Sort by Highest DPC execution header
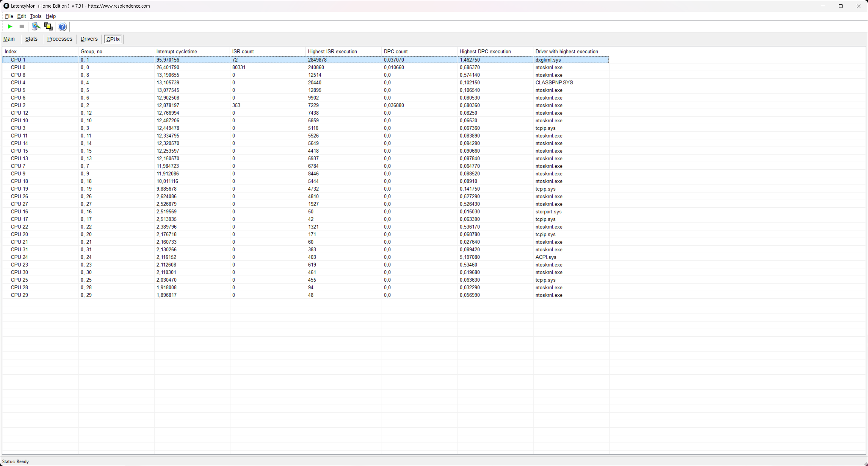 [485, 51]
